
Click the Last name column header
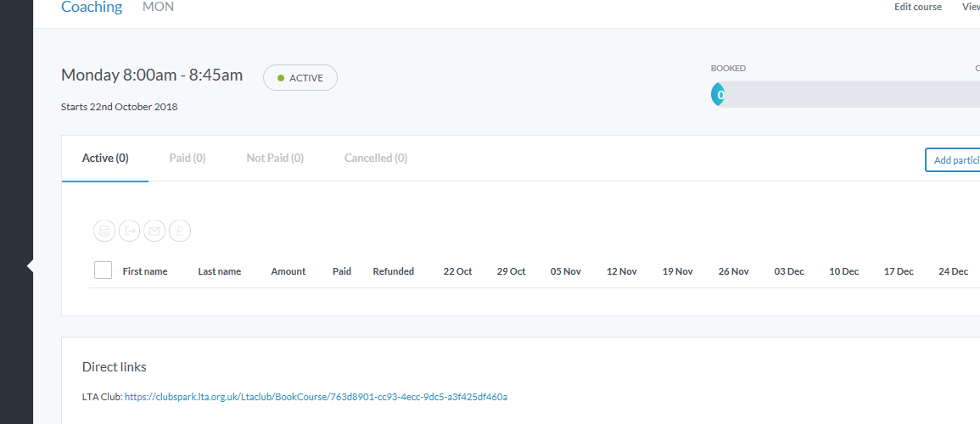pos(220,271)
